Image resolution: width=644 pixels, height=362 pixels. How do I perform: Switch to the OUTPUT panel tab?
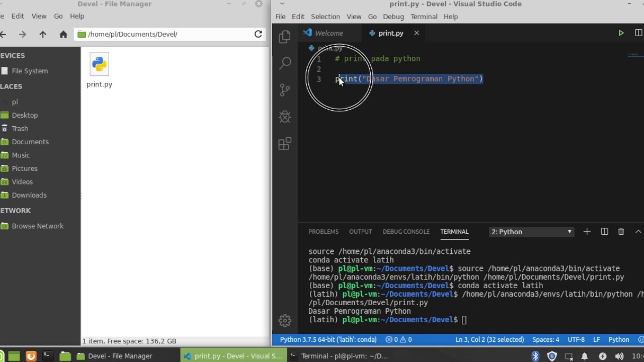click(361, 232)
